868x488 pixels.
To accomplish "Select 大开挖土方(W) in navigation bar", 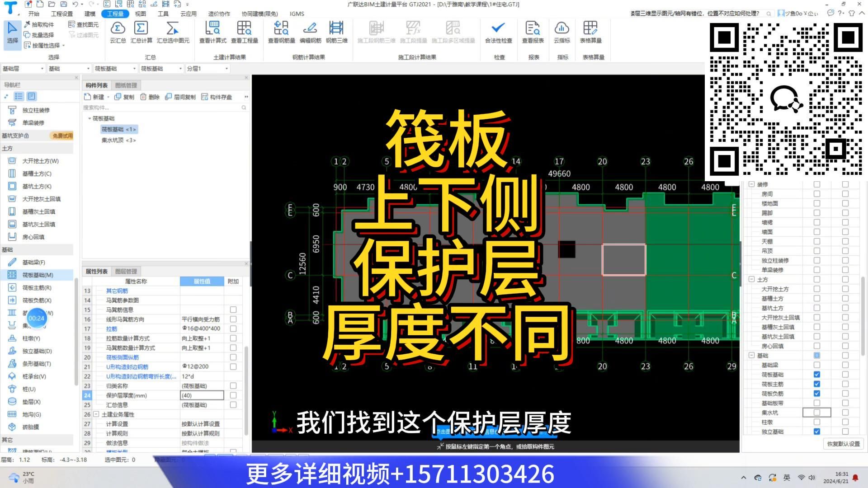I will pyautogui.click(x=40, y=161).
